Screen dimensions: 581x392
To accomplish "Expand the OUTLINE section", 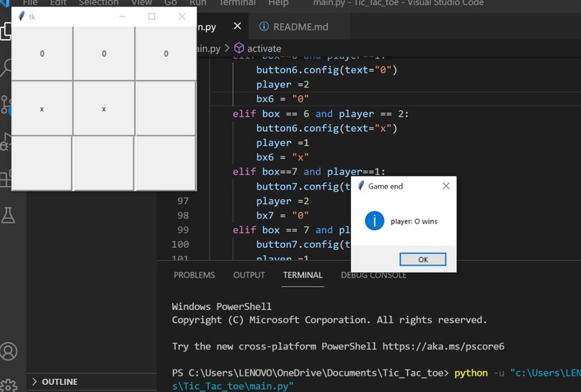I will click(x=59, y=382).
